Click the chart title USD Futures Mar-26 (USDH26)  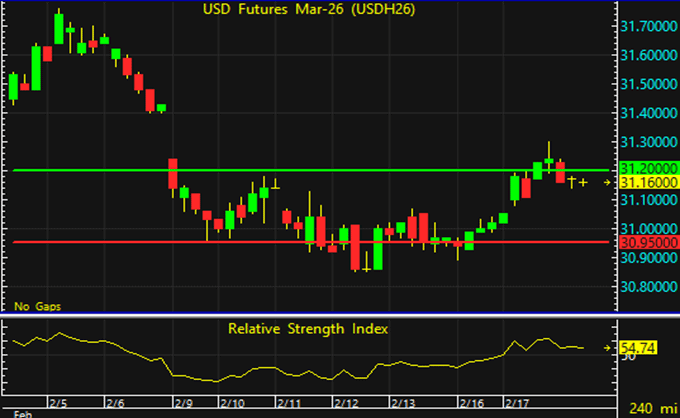[307, 10]
